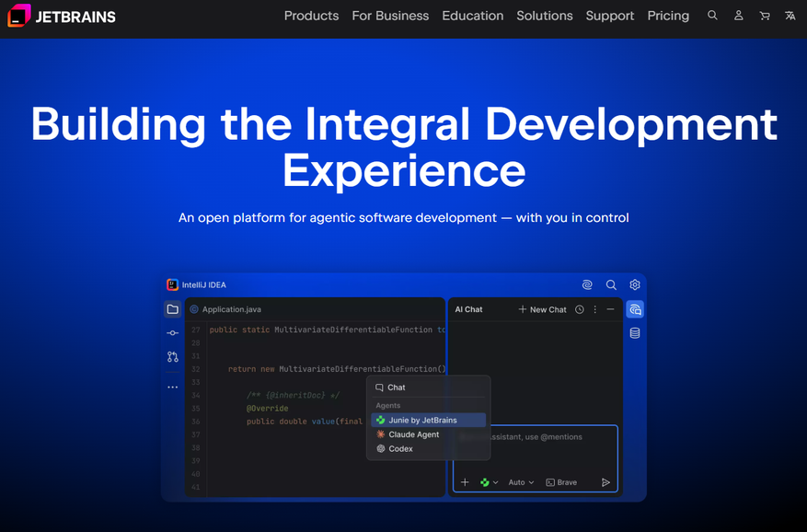Expand the agent selector dropdown in chat input

[489, 482]
